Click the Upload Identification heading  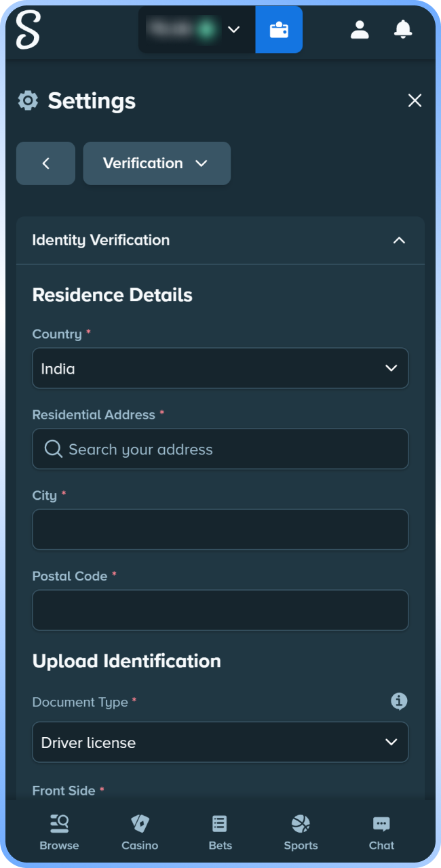click(x=127, y=661)
